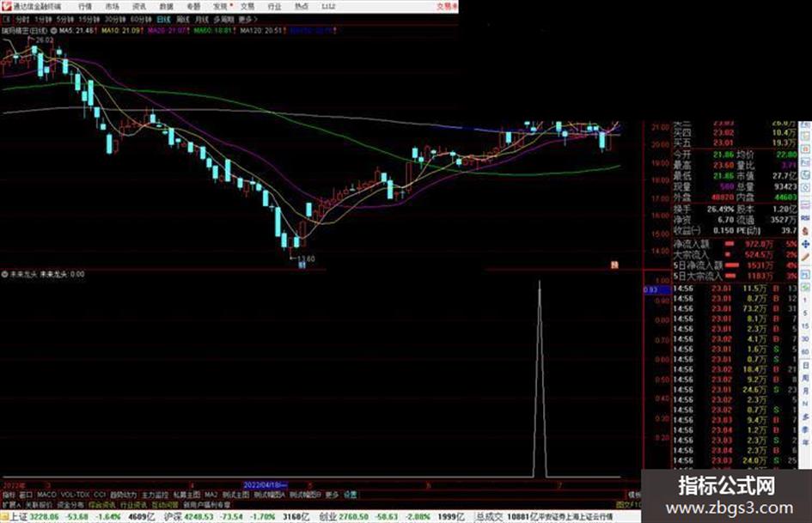Image resolution: width=812 pixels, height=523 pixels.
Task: Click the money bag icon in sidebar
Action: (x=805, y=231)
